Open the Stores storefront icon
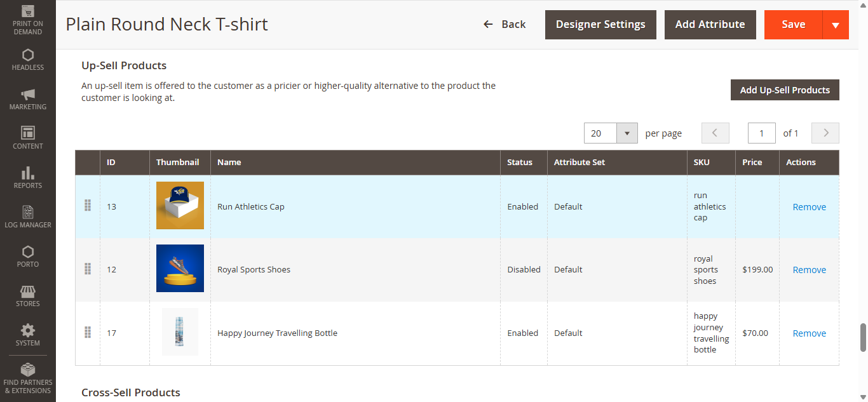The image size is (868, 402). point(28,291)
